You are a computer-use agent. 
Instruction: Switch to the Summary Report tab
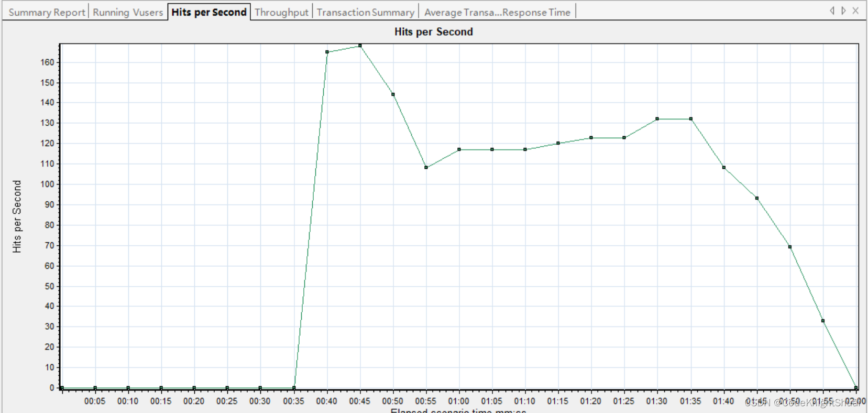tap(47, 12)
